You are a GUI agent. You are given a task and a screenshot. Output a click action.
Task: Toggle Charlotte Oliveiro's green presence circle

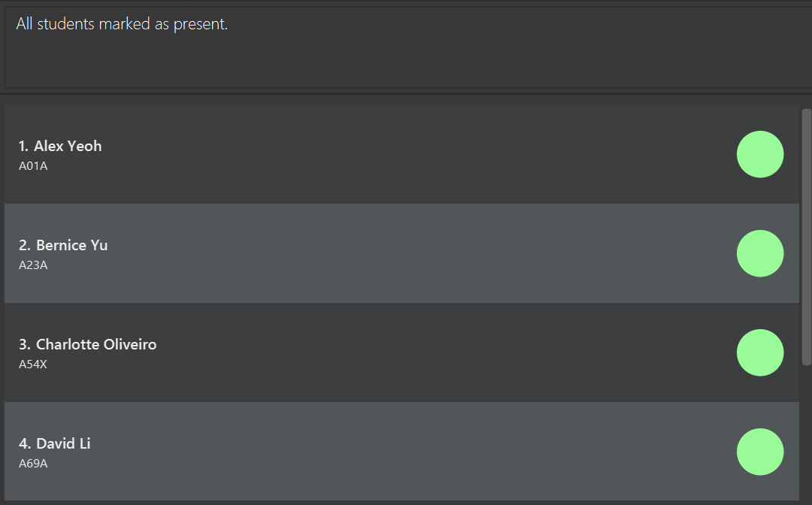(x=759, y=352)
